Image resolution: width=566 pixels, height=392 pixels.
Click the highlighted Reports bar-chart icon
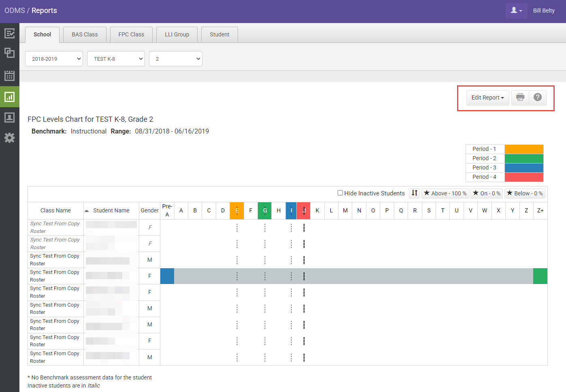(10, 97)
